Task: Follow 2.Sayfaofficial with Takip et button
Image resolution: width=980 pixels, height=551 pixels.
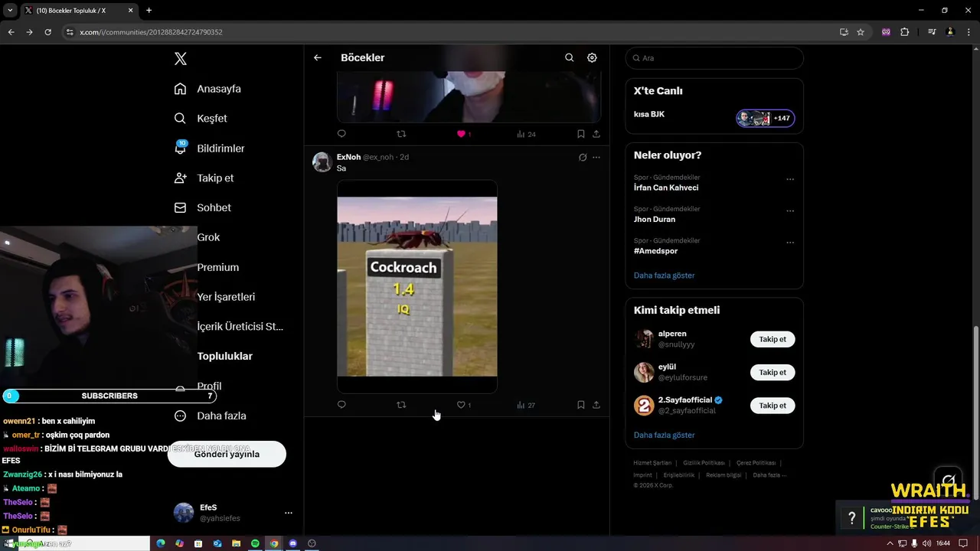Action: tap(773, 406)
